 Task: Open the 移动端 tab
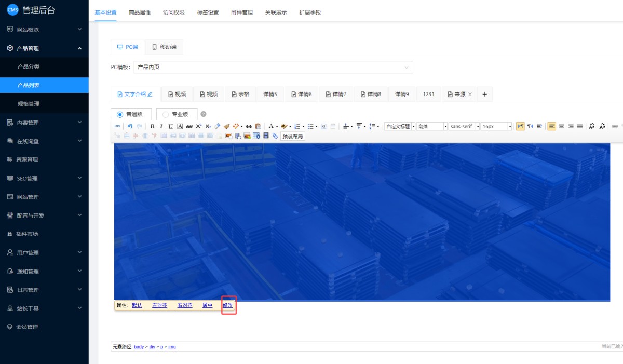click(x=164, y=47)
